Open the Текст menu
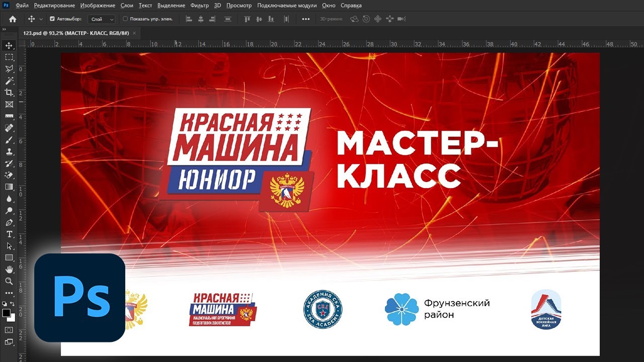Viewport: 644px width, 362px height. (x=145, y=6)
